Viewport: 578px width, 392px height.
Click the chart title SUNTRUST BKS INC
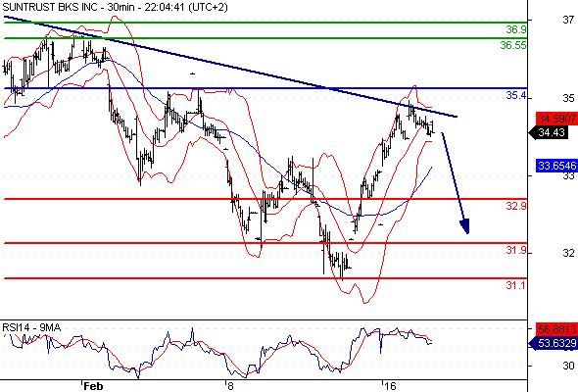tap(51, 7)
